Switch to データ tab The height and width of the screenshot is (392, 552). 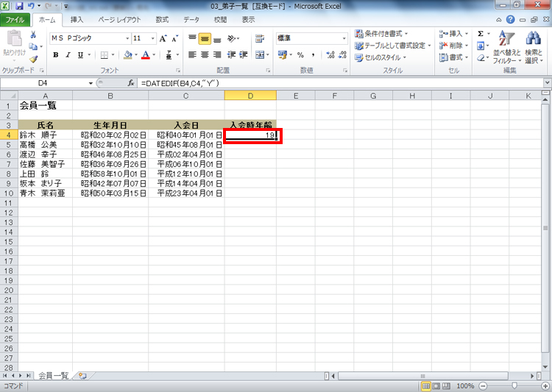(x=191, y=20)
